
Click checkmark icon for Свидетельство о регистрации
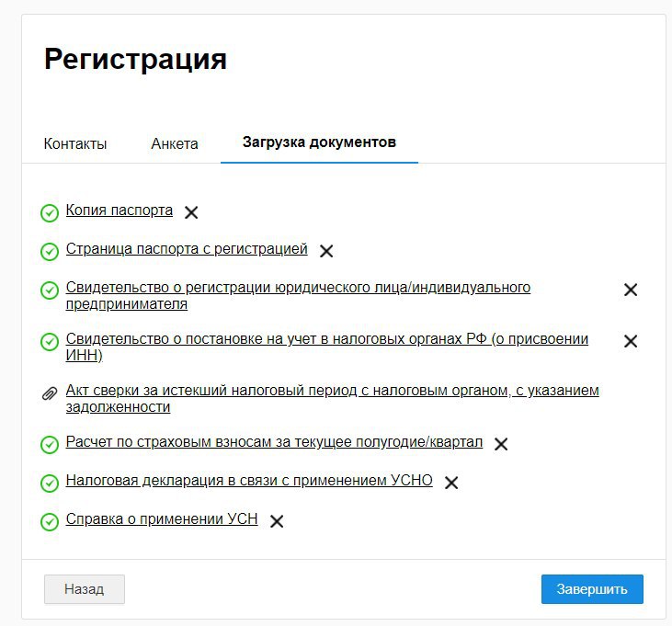tap(50, 290)
